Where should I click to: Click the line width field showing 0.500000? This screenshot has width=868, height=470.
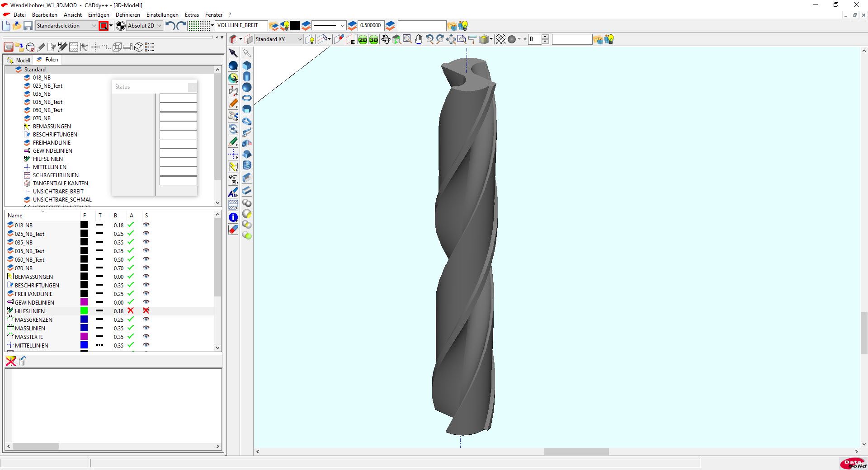[370, 25]
